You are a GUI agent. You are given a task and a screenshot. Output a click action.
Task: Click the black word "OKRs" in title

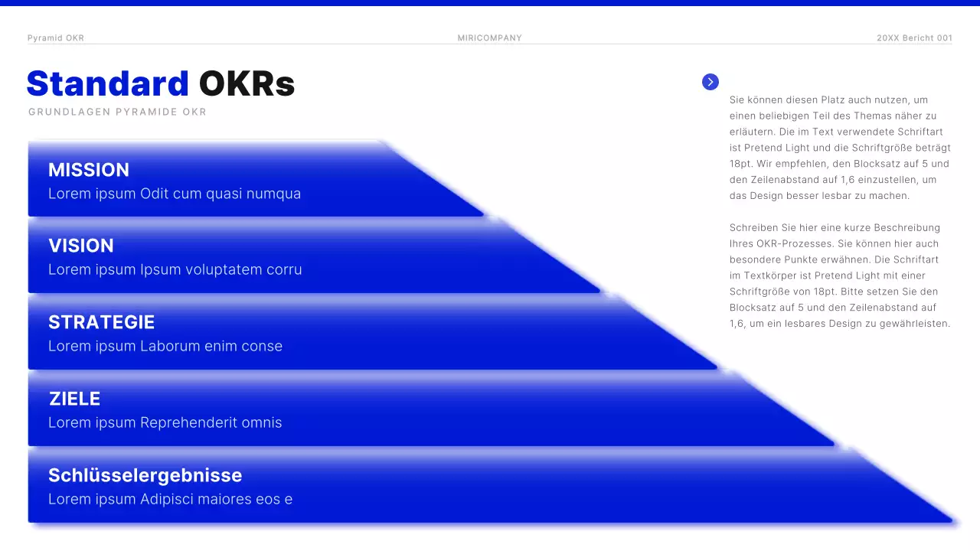[x=247, y=83]
